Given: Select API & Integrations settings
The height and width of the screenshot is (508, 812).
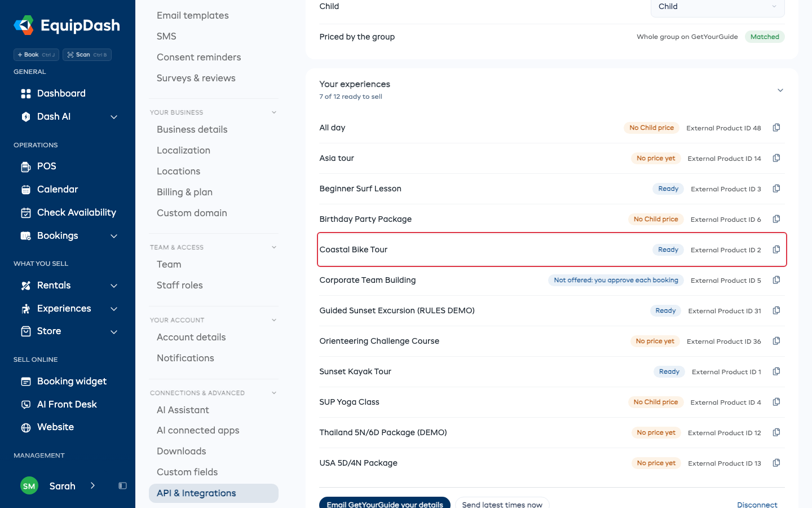Looking at the screenshot, I should 214,493.
